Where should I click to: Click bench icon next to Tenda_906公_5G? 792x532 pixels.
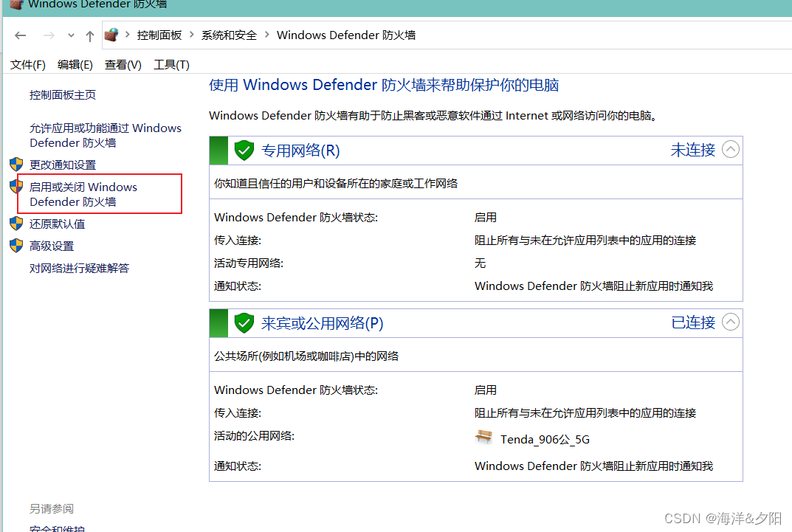pyautogui.click(x=484, y=437)
